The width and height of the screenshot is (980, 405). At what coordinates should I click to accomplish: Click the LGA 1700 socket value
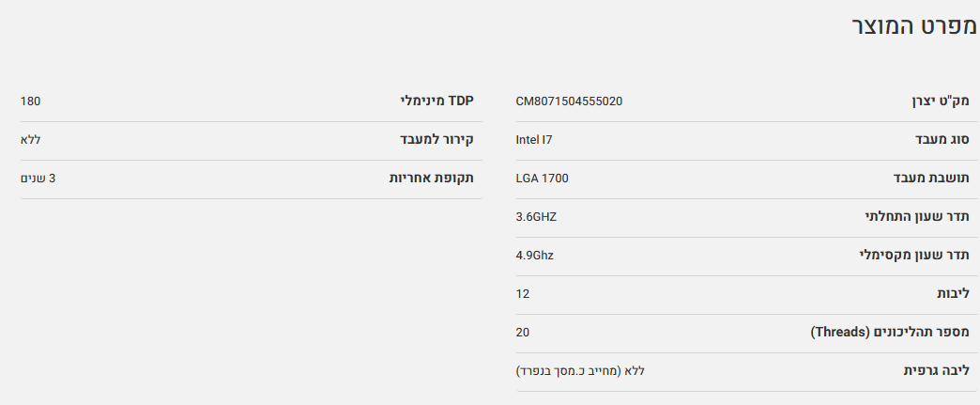pyautogui.click(x=542, y=179)
